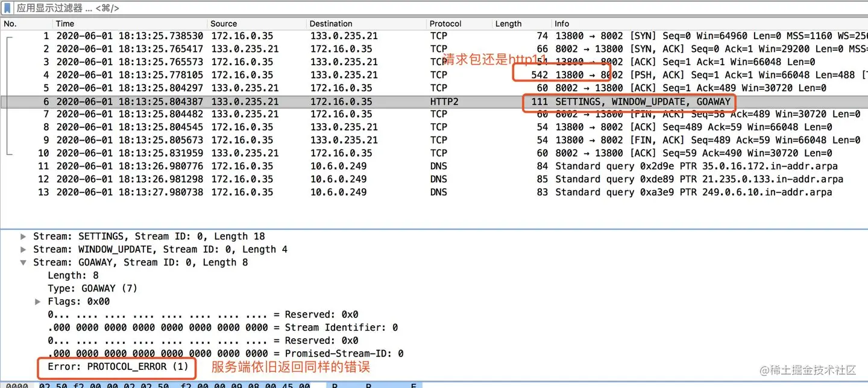Expand the Stream: WINDOW_UPDATE tree node
This screenshot has width=868, height=388.
pyautogui.click(x=24, y=249)
